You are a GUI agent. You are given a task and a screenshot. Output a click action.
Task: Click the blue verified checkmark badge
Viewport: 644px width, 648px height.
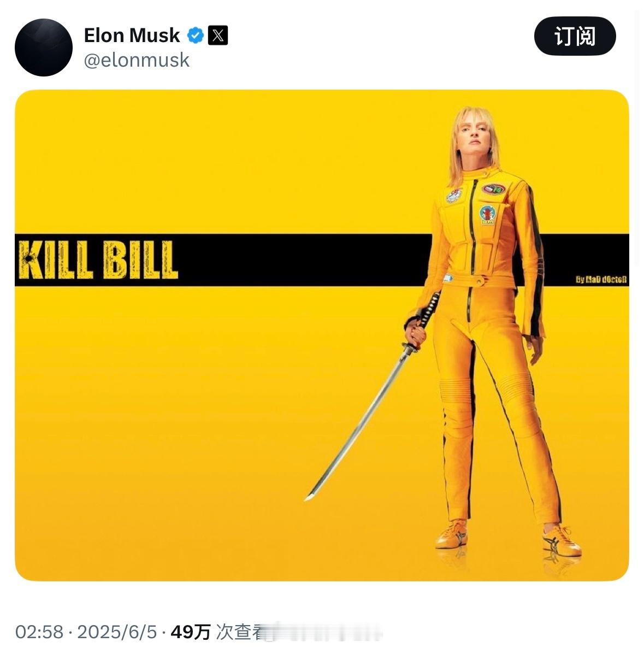pyautogui.click(x=196, y=35)
